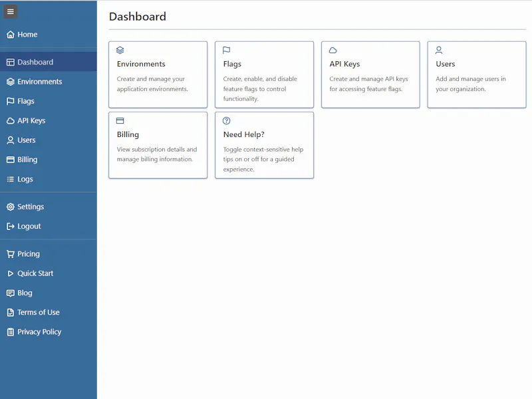Screen dimensions: 532x399
Task: Open the Flags card title
Action: coord(232,64)
